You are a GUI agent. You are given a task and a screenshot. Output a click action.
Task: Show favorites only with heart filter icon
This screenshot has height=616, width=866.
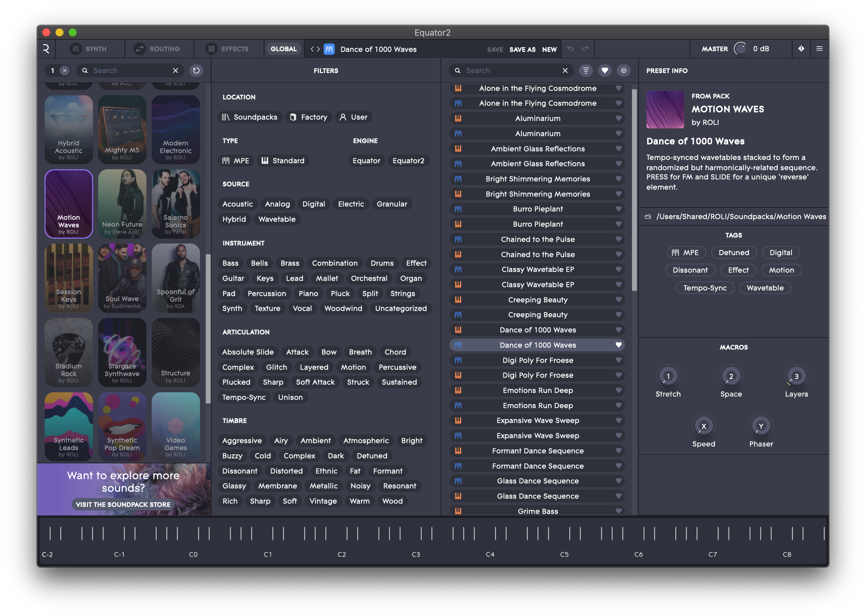point(605,70)
